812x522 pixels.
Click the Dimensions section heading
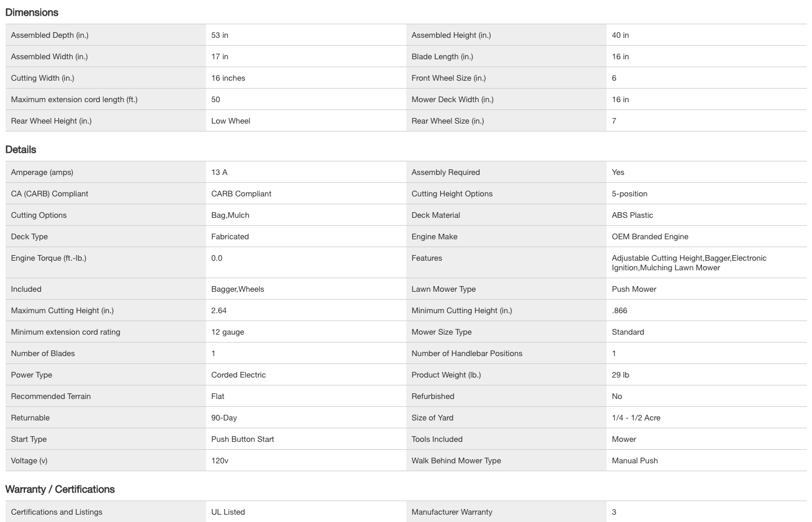pyautogui.click(x=32, y=12)
